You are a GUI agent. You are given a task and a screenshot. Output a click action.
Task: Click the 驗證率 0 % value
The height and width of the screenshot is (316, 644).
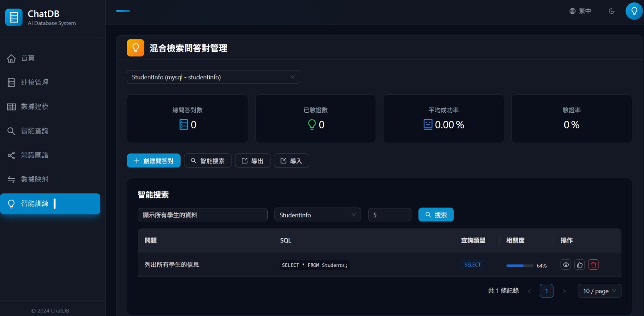[x=572, y=125]
